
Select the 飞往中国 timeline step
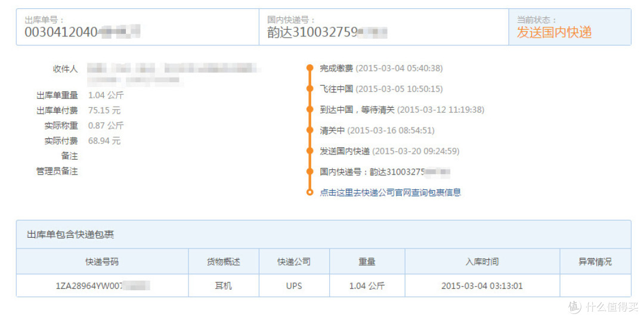click(381, 89)
